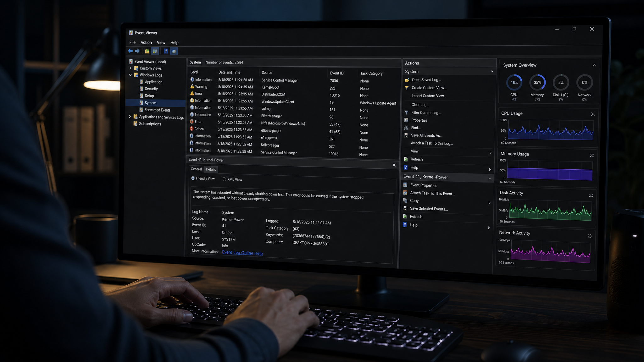Click the Up one level folder toolbar icon
Screen dimensions: 644x362
pyautogui.click(x=147, y=51)
